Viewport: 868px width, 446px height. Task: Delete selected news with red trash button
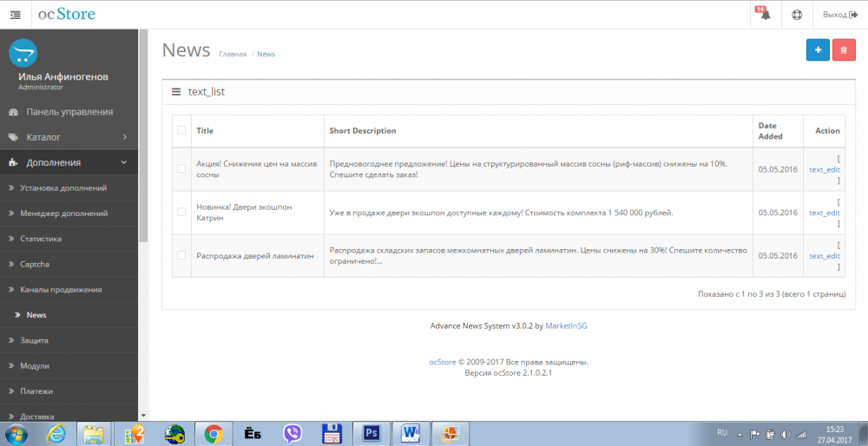point(844,49)
